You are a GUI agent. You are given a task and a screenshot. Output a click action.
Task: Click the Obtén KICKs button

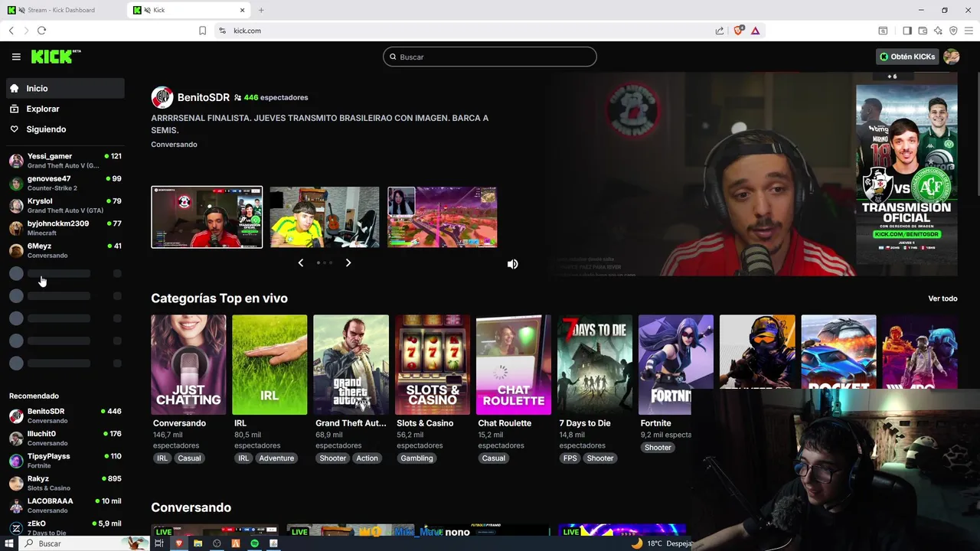click(x=907, y=57)
